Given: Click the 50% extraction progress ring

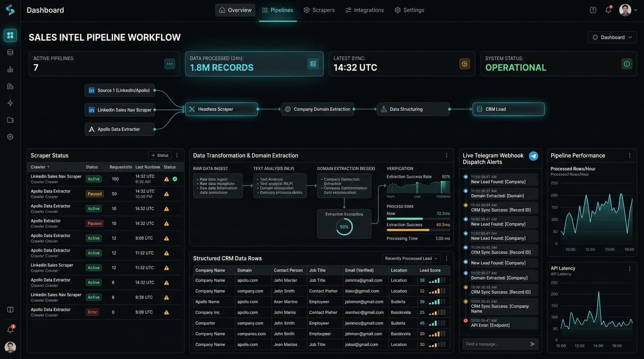Looking at the screenshot, I should [x=344, y=227].
